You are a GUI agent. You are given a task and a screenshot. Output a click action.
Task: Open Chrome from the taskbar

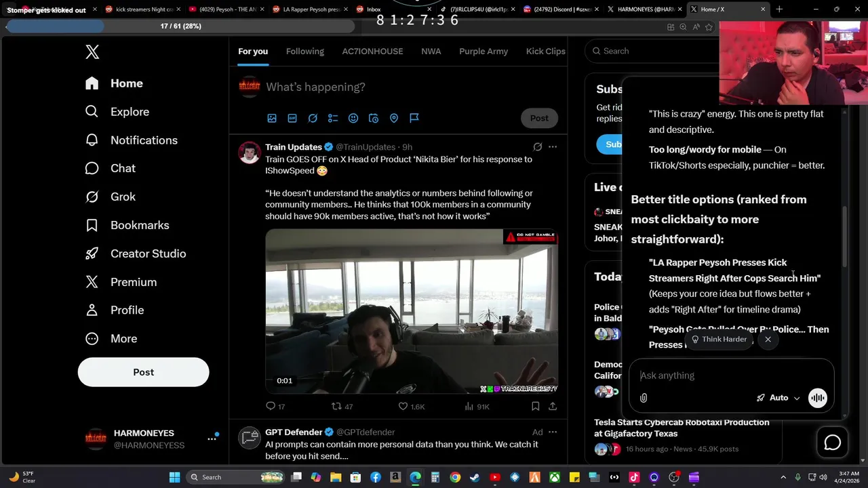tap(455, 477)
